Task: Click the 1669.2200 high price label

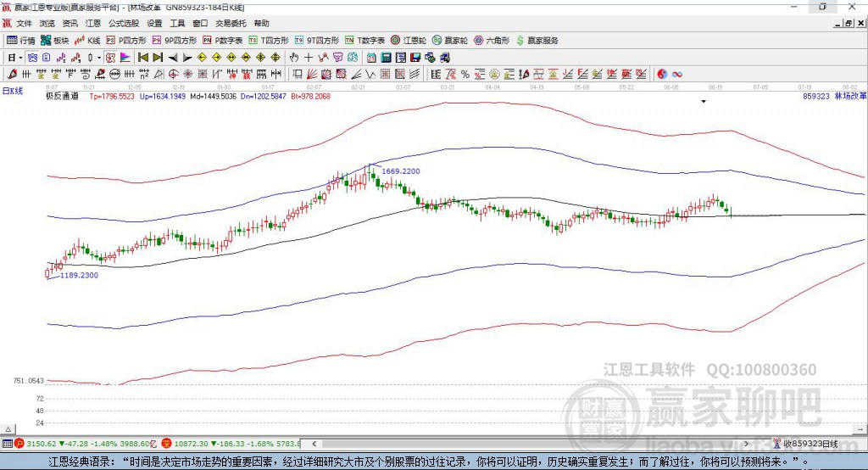Action: click(x=400, y=171)
